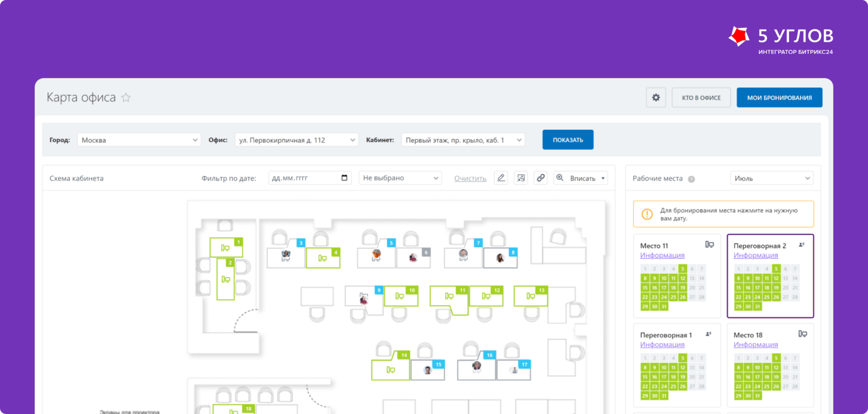Select green desk number 2 on the map
Image resolution: width=868 pixels, height=414 pixels.
click(x=226, y=279)
